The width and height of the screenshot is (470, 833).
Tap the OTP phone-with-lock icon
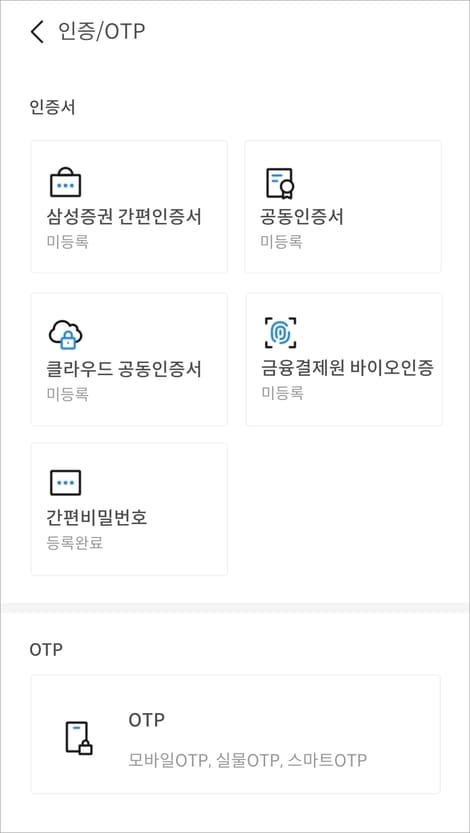(x=79, y=737)
